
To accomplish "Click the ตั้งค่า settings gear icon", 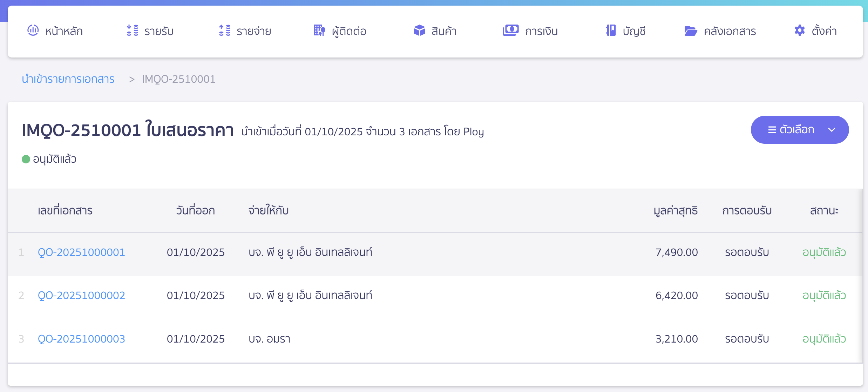I will tap(800, 31).
